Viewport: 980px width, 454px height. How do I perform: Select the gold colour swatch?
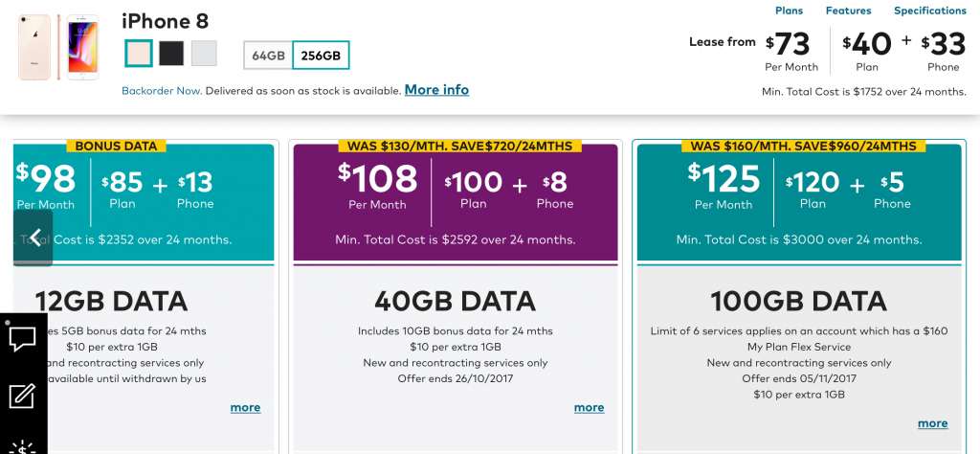(139, 53)
